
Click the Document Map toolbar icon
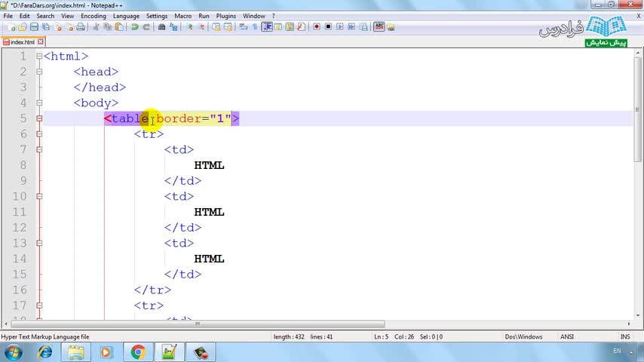[290, 27]
